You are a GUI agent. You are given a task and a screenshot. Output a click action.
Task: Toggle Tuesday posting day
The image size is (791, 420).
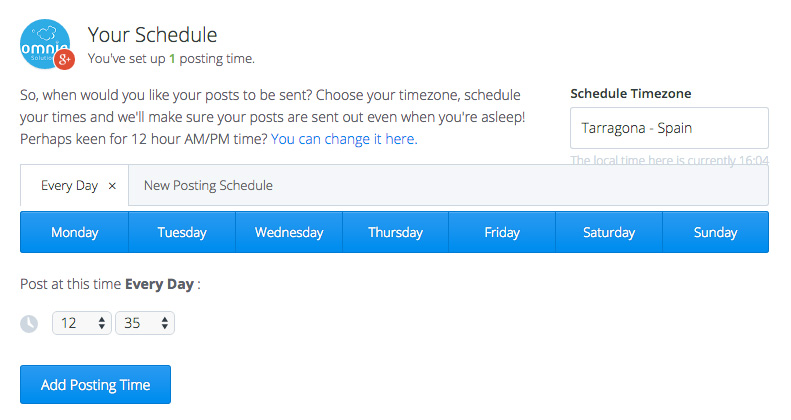(x=182, y=233)
